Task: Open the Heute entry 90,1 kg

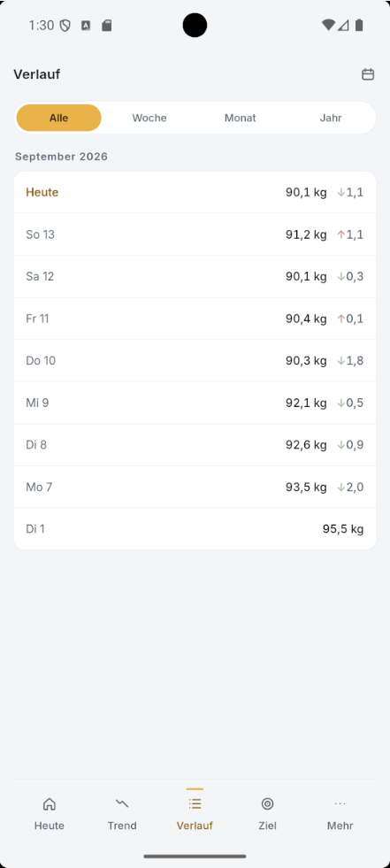Action: tap(195, 192)
